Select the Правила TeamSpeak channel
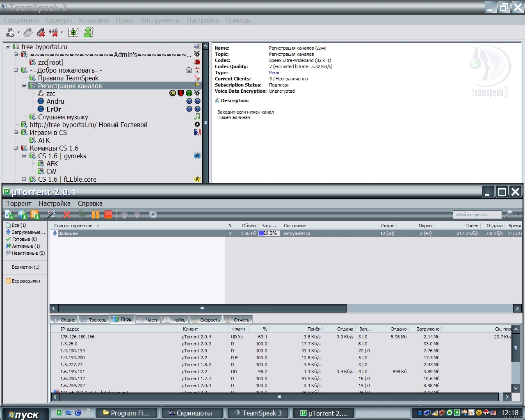 click(68, 78)
